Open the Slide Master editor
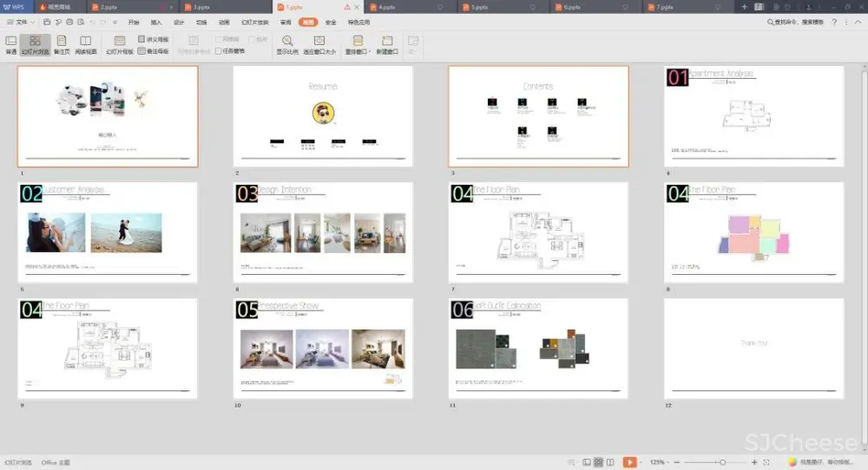The width and height of the screenshot is (868, 470). pos(120,44)
